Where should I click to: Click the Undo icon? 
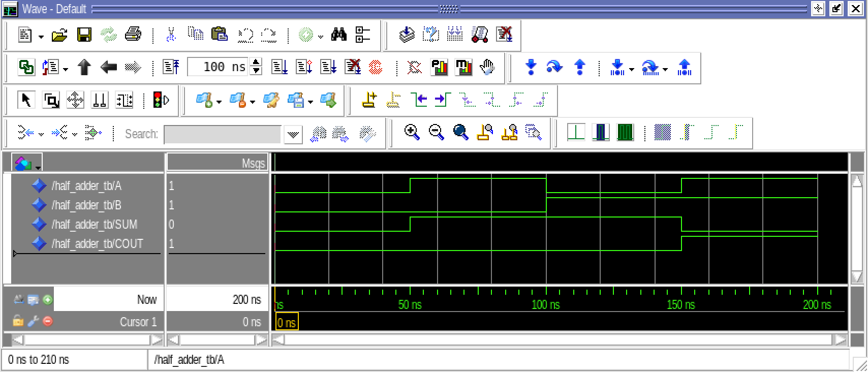coord(245,35)
